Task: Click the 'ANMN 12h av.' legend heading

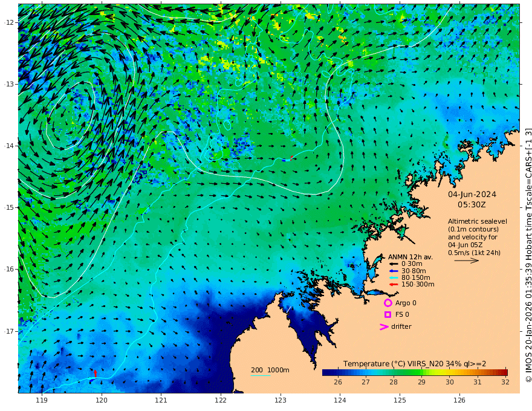Action: (x=410, y=257)
